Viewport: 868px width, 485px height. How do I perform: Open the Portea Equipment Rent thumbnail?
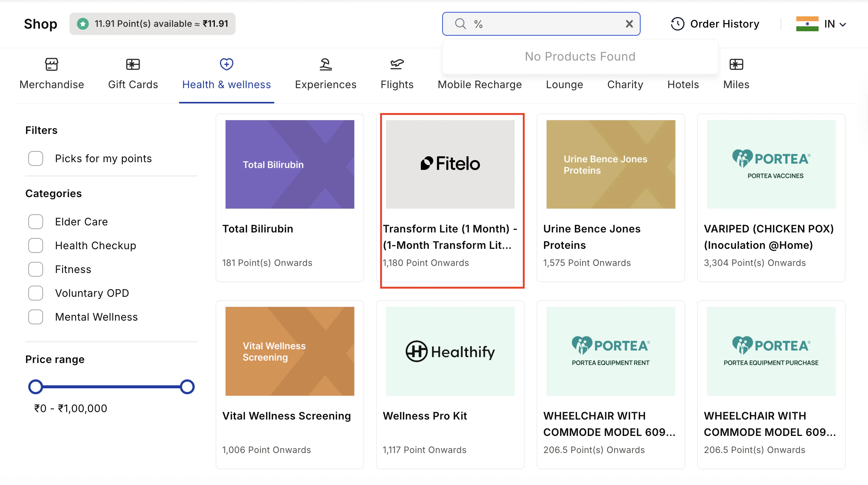[610, 351]
